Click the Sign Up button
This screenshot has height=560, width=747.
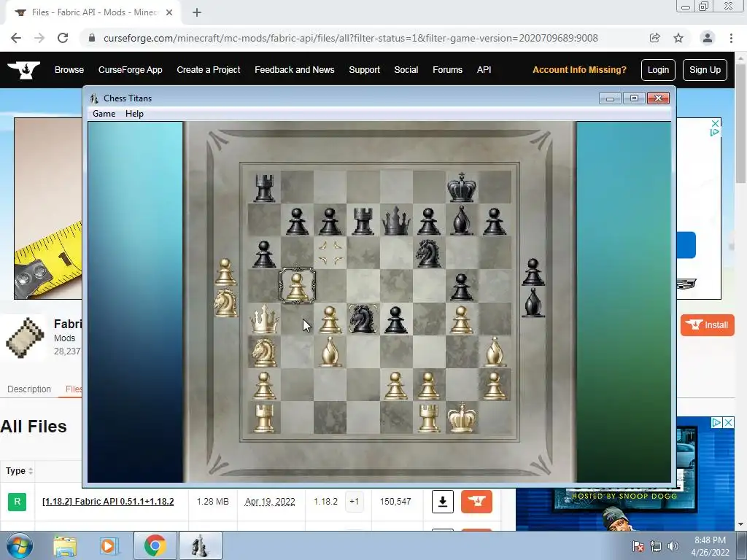point(705,70)
